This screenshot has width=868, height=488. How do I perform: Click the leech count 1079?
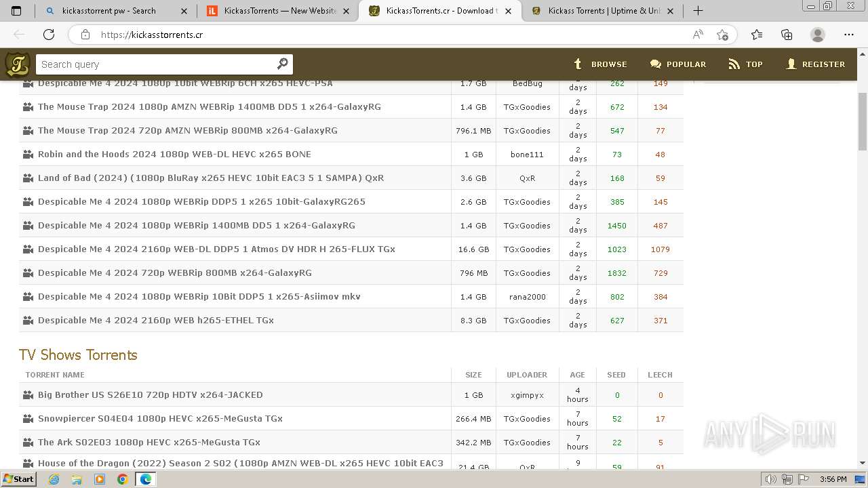click(660, 249)
